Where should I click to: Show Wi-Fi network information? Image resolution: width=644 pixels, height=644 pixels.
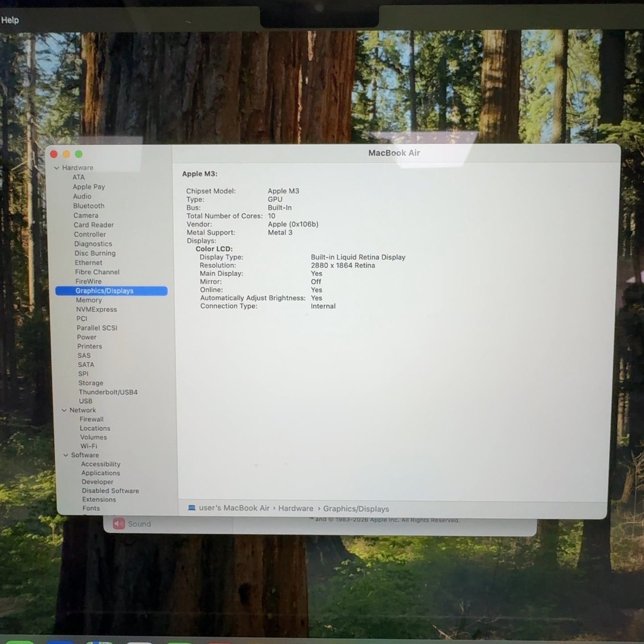coord(89,446)
